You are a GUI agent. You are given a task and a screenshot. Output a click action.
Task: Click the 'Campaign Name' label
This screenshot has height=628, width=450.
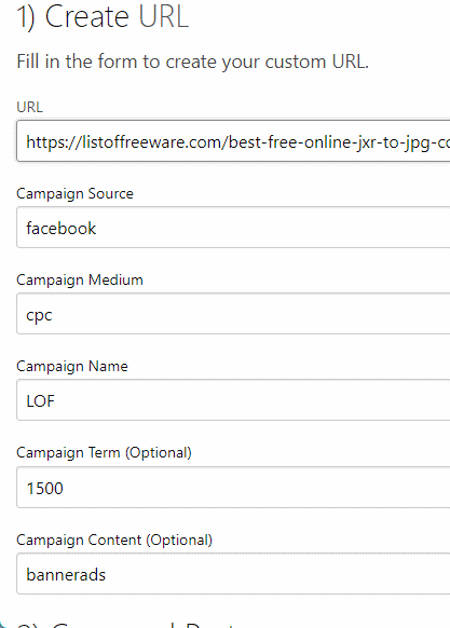(72, 366)
